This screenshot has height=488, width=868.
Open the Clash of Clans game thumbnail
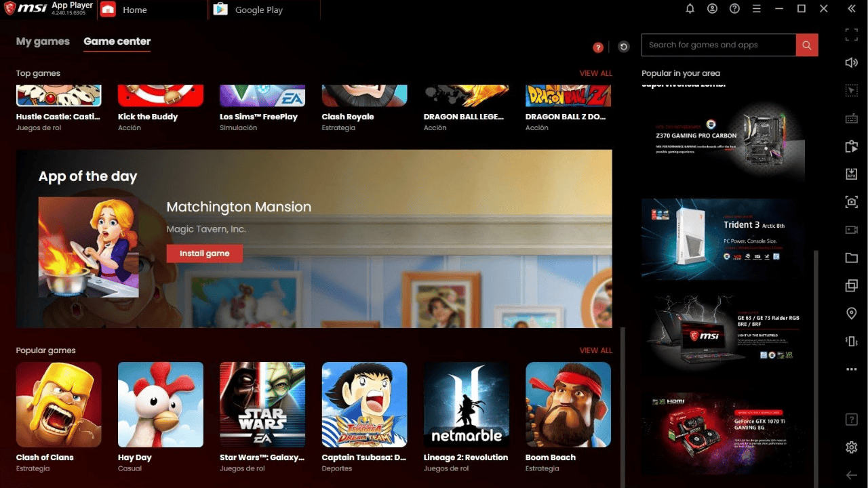pos(59,405)
